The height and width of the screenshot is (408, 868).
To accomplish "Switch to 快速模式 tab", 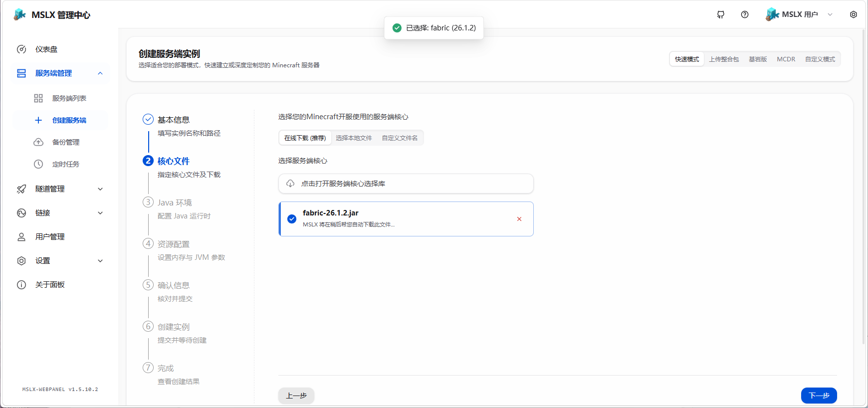I will coord(687,59).
